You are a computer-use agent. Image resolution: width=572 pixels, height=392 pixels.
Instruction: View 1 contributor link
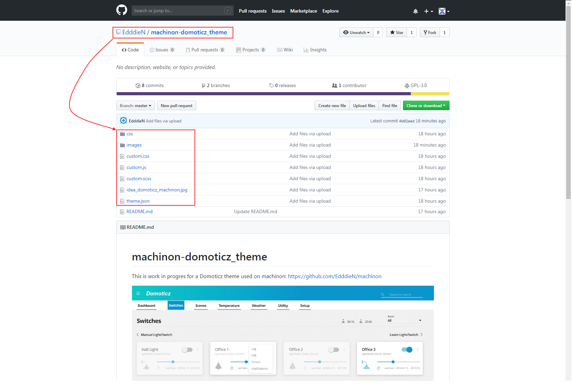pos(349,86)
